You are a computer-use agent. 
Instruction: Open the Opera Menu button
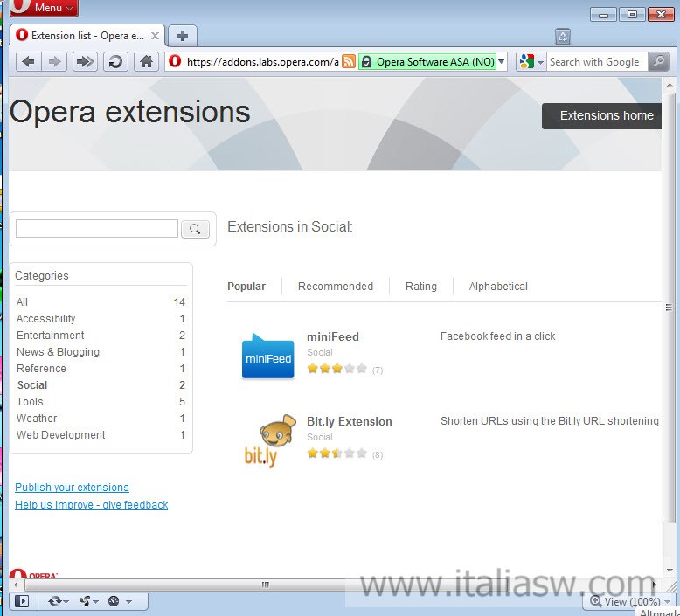pyautogui.click(x=44, y=8)
